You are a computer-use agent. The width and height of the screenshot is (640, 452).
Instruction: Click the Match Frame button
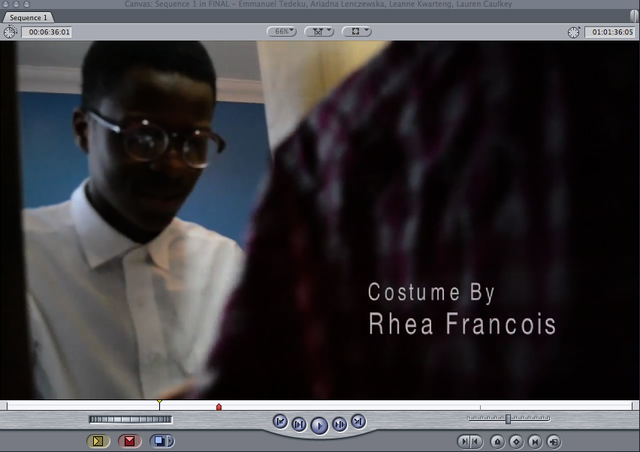[x=554, y=441]
